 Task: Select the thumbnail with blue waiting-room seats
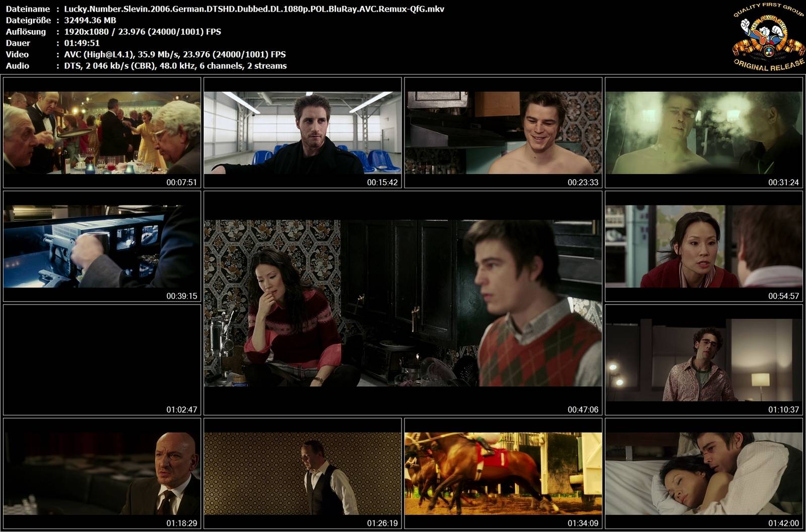pyautogui.click(x=302, y=133)
